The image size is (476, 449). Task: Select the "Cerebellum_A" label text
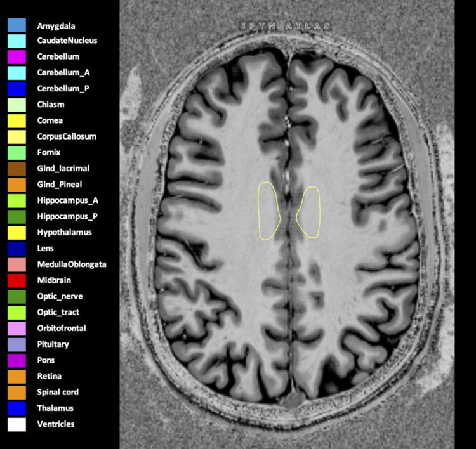tap(63, 73)
